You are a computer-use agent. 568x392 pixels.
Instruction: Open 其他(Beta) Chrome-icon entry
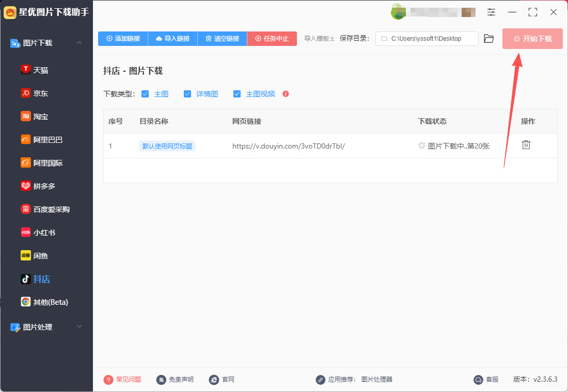click(x=44, y=302)
